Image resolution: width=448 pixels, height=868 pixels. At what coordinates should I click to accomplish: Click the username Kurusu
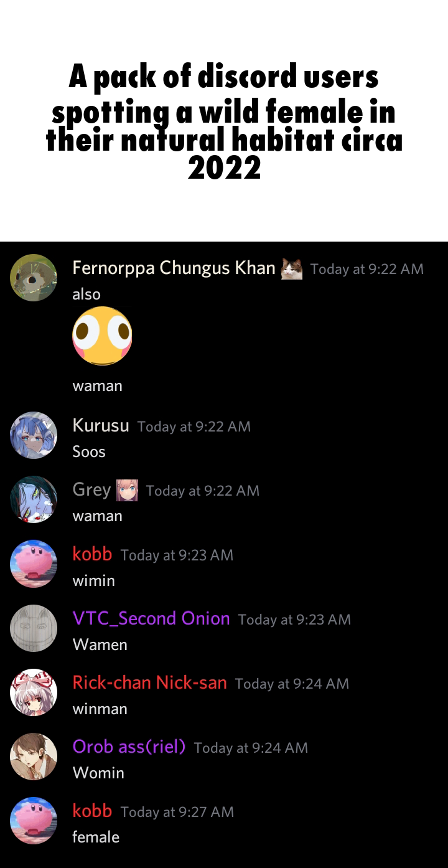tap(101, 425)
